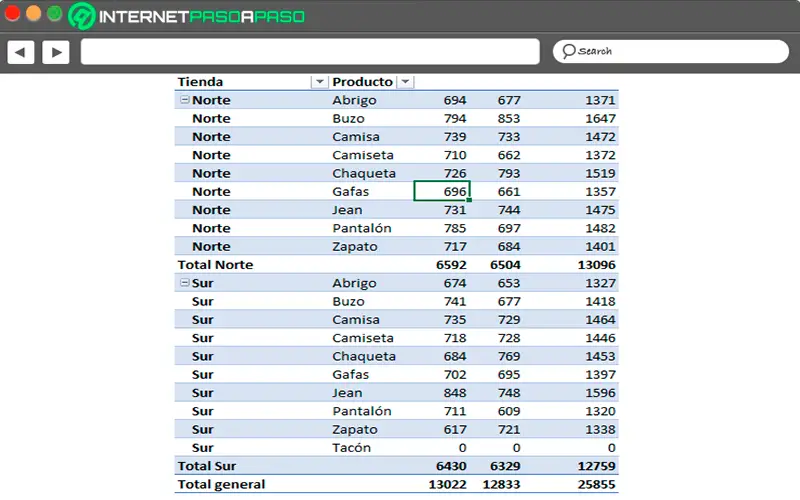Select Zapato in the Sur group

[x=355, y=430]
